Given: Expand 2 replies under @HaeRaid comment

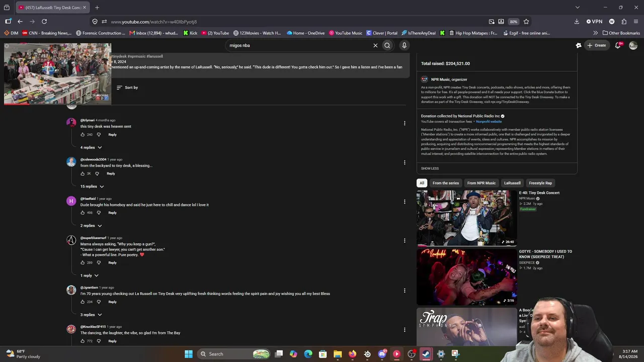Looking at the screenshot, I should click(91, 226).
